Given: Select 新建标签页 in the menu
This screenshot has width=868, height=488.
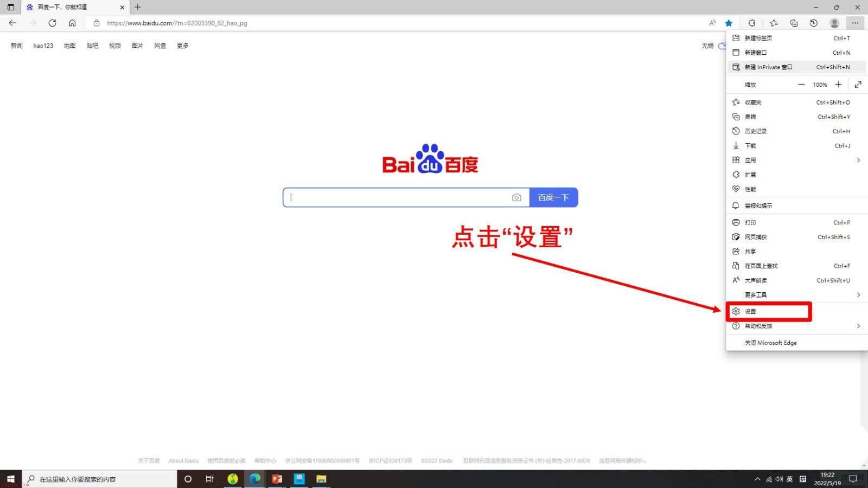Looking at the screenshot, I should 796,38.
